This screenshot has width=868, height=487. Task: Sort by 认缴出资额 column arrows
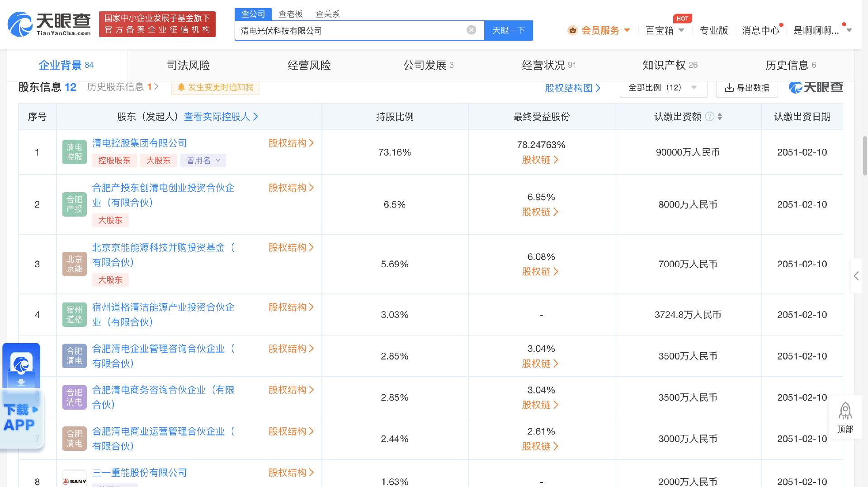(720, 116)
